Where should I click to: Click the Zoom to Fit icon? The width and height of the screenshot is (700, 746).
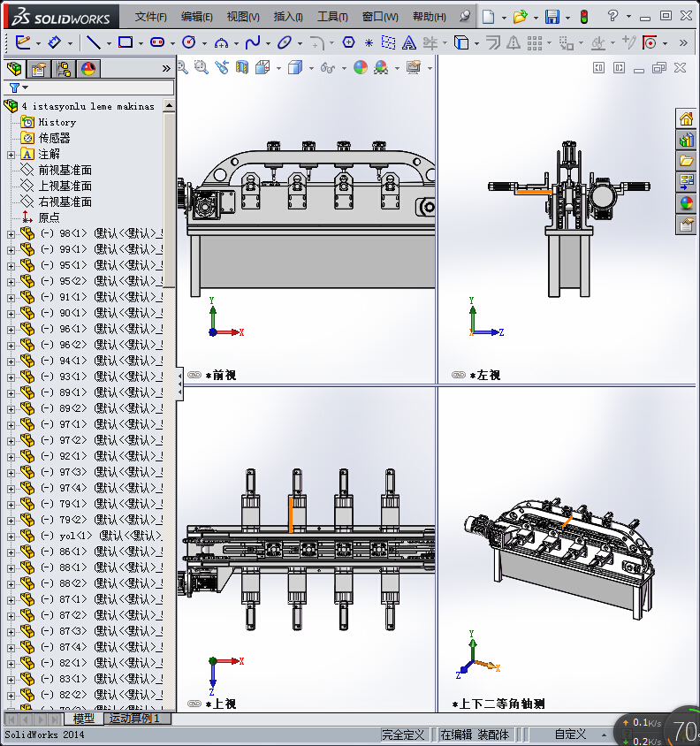coord(182,67)
